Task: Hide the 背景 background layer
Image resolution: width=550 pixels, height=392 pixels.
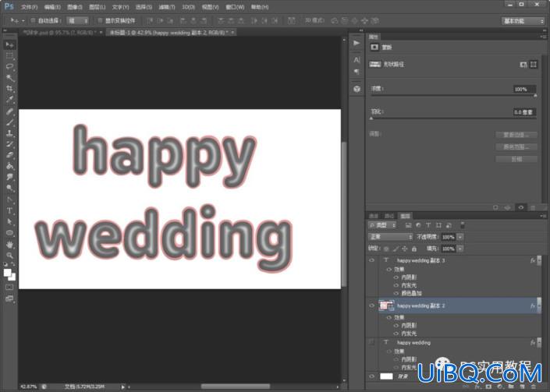Action: coord(372,376)
